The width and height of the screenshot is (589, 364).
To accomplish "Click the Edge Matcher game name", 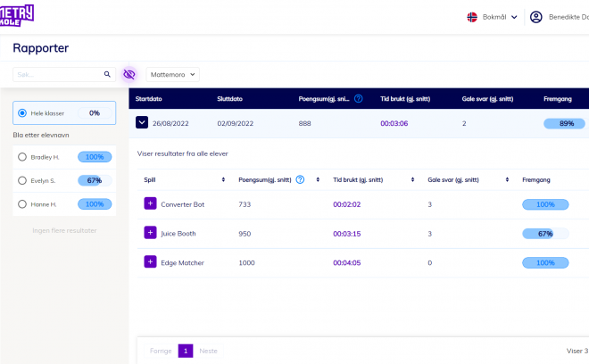I will [x=182, y=262].
